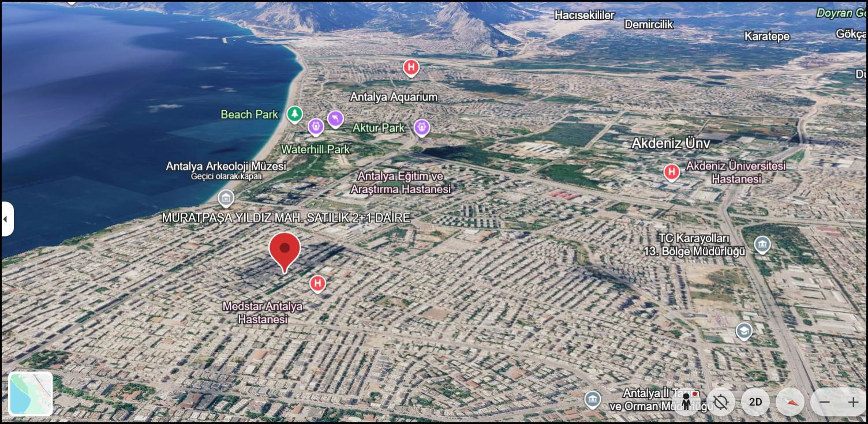The image size is (868, 424).
Task: Select the purple pin above Waterhill Park label
Action: tap(316, 127)
